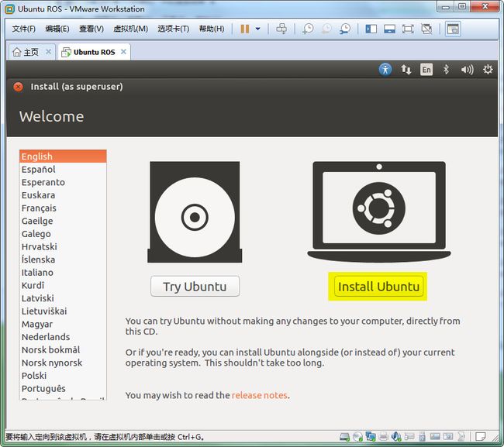
Task: Open the Ubuntu accessibility menu icon
Action: pyautogui.click(x=385, y=70)
